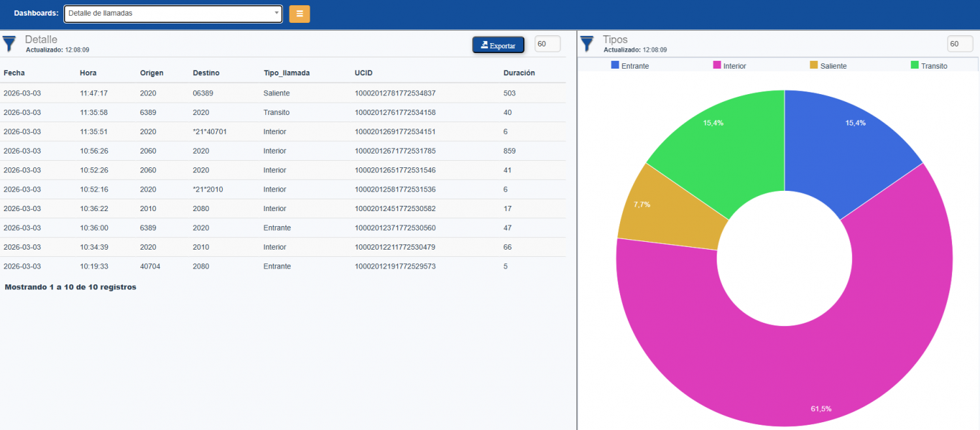Click the Exportar button
980x430 pixels.
point(498,44)
